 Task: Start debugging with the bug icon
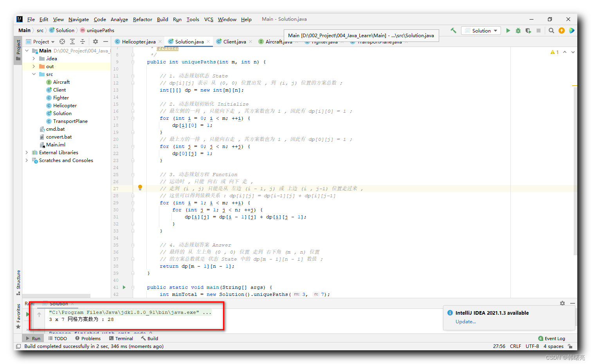(518, 31)
